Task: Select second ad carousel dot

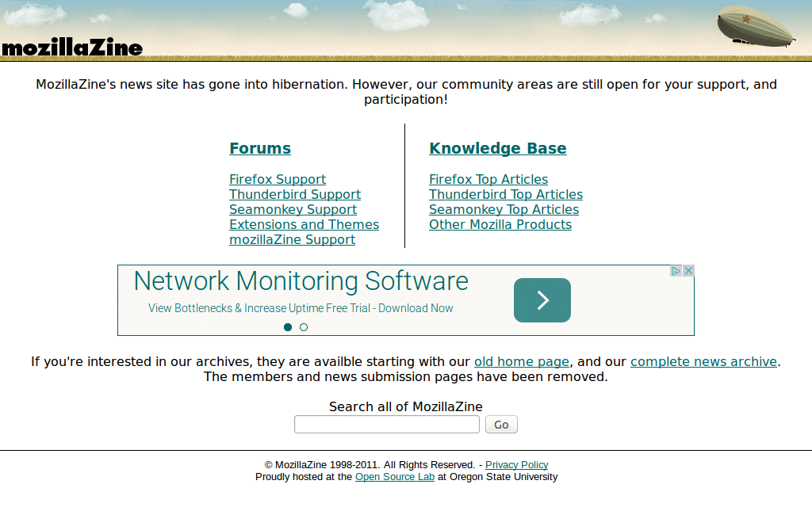Action: point(304,327)
